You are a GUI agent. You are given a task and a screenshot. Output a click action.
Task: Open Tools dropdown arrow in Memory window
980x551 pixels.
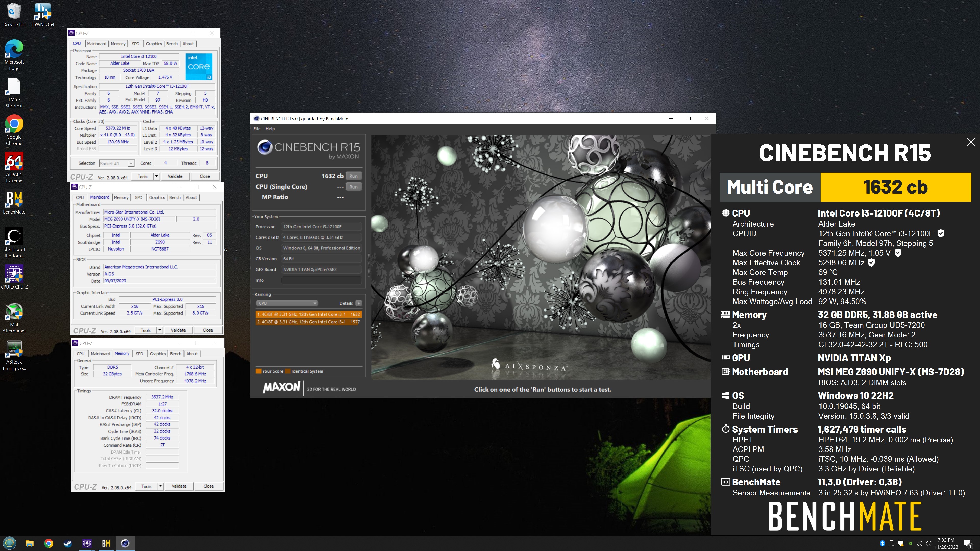[160, 486]
